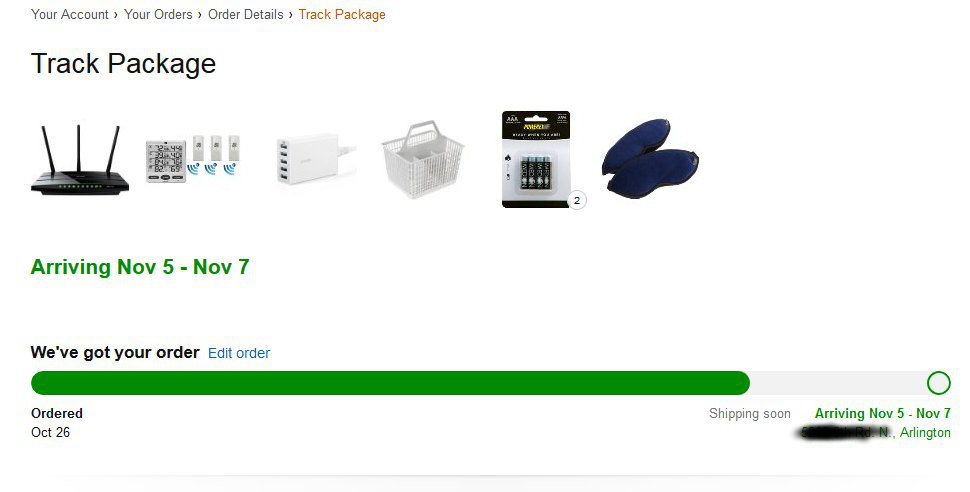Go to Your Account breadcrumb

[70, 14]
